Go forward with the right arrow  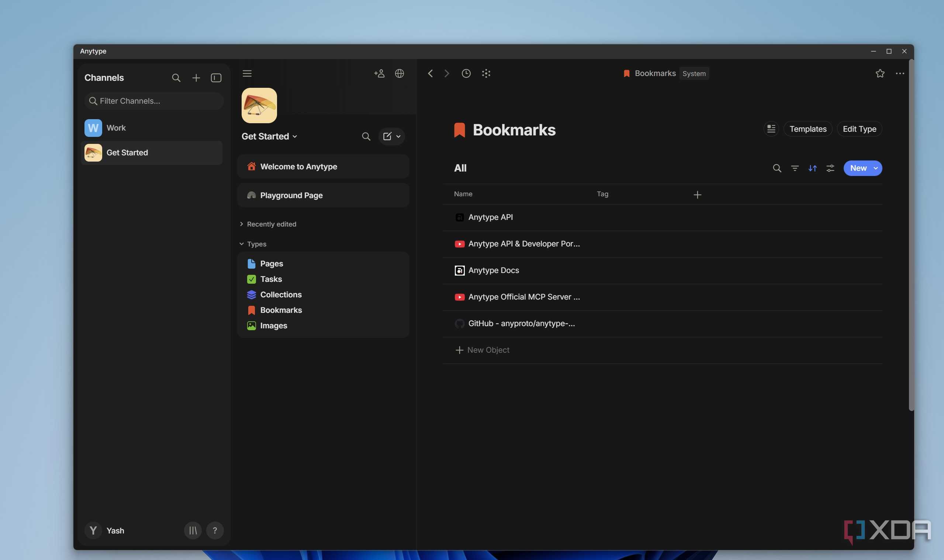[x=447, y=73]
